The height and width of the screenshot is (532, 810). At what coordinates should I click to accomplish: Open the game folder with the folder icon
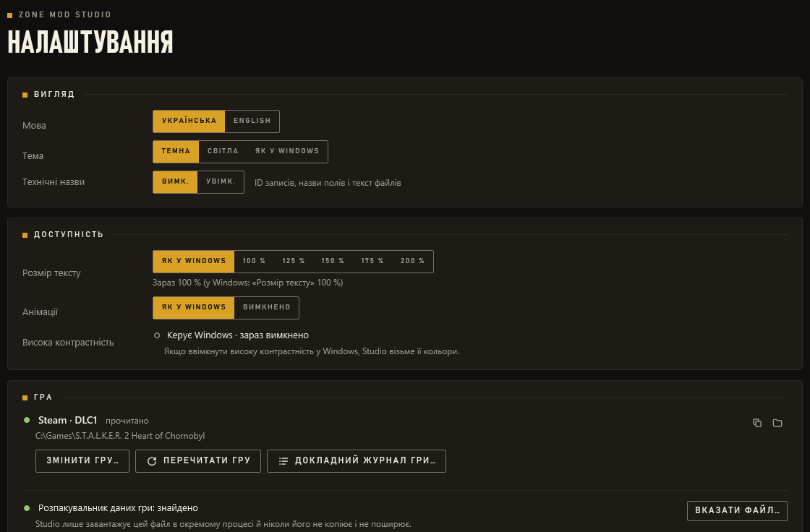tap(777, 423)
